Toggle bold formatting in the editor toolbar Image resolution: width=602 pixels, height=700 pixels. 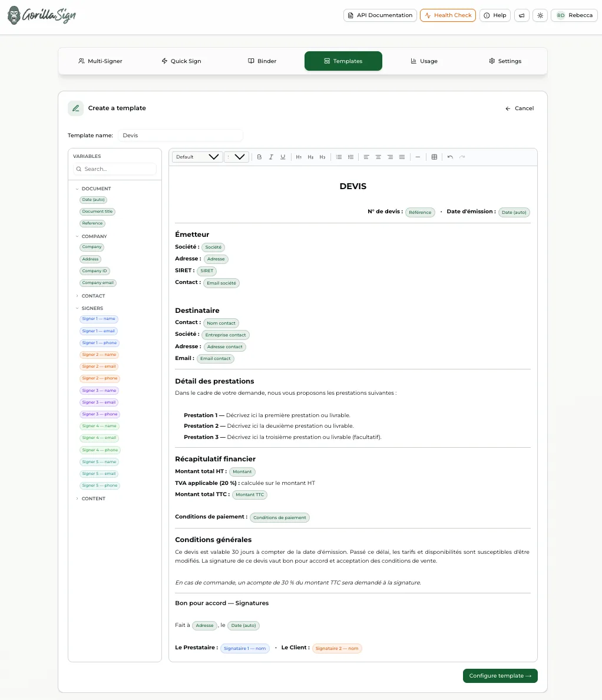pos(259,157)
